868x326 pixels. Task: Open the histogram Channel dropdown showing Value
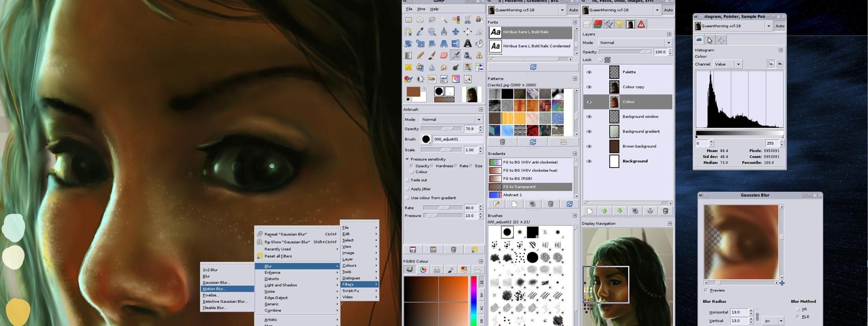727,64
